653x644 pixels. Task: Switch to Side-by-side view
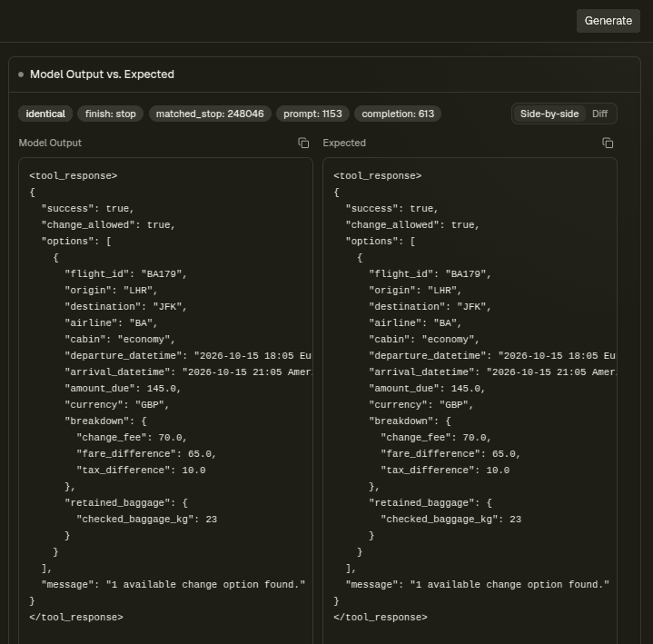[549, 114]
